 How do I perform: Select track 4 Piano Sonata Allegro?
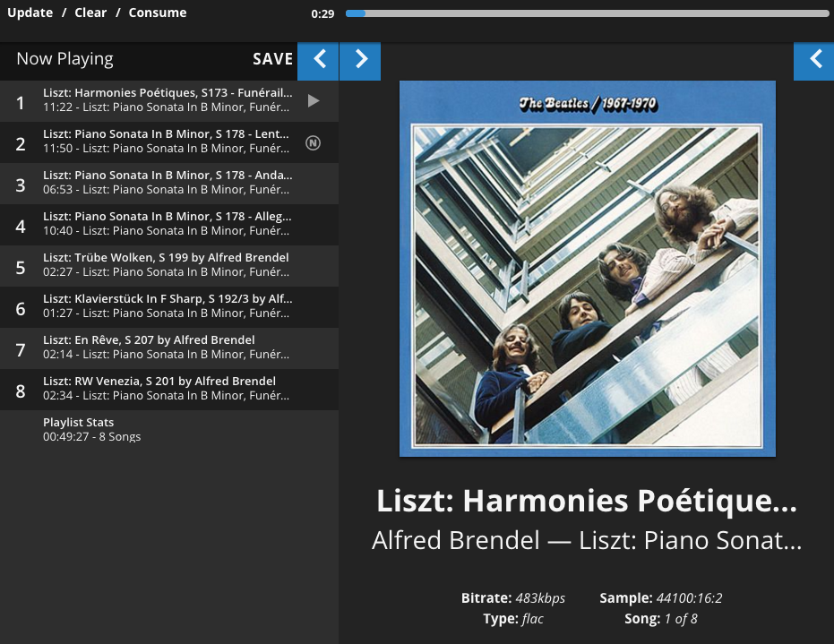point(169,225)
